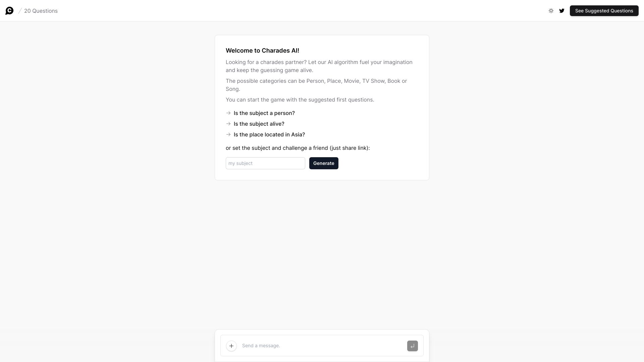Click the arrow beside "Is the subject alive?"
The width and height of the screenshot is (644, 362).
228,124
